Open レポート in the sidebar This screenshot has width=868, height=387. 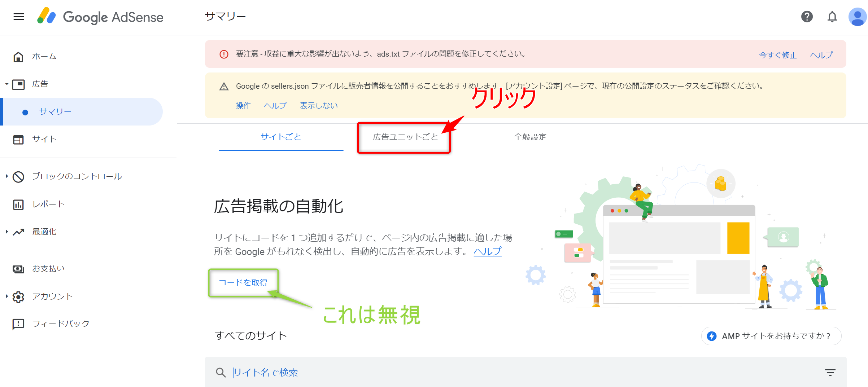[x=48, y=205]
